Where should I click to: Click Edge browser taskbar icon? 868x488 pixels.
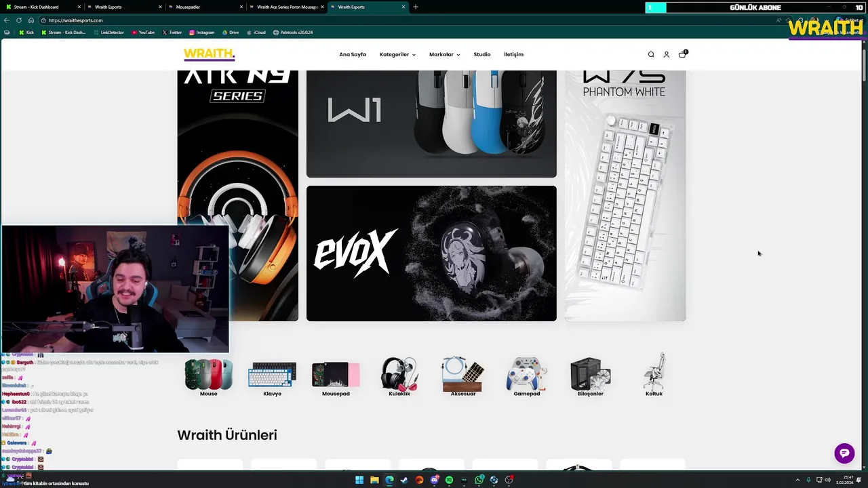(389, 481)
